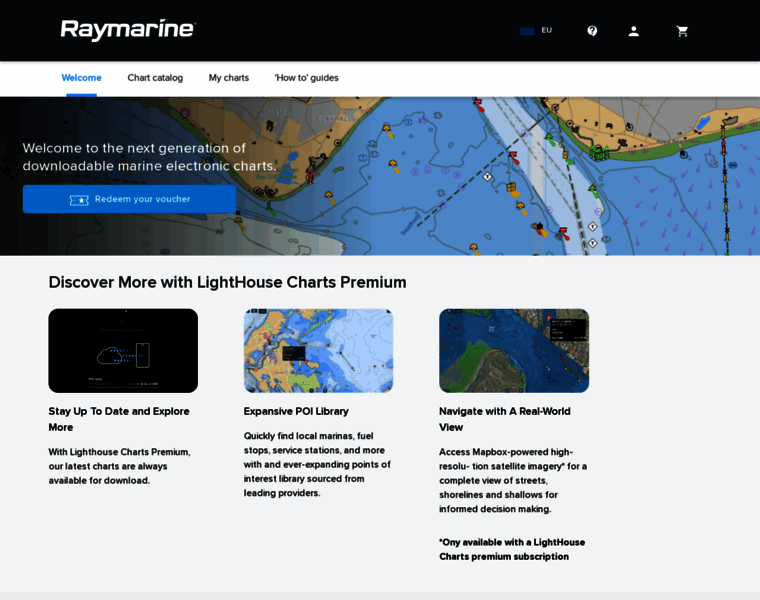Viewport: 760px width, 600px height.
Task: Click the LightHouse premium subscription footnote
Action: click(512, 550)
